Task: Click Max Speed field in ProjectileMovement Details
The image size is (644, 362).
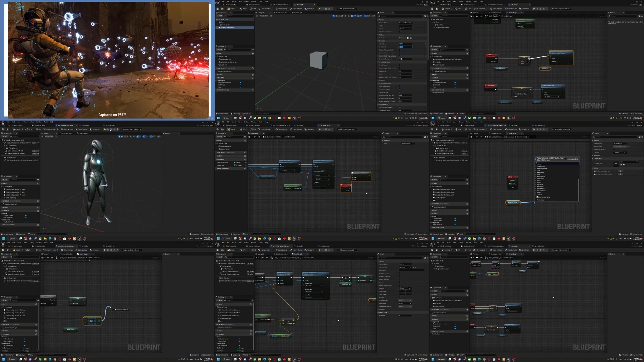Action: click(x=406, y=47)
